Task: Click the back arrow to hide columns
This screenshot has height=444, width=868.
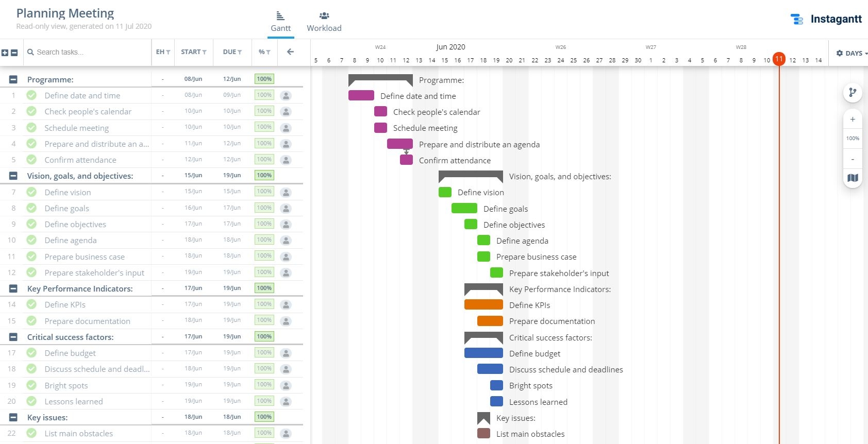Action: pyautogui.click(x=290, y=52)
